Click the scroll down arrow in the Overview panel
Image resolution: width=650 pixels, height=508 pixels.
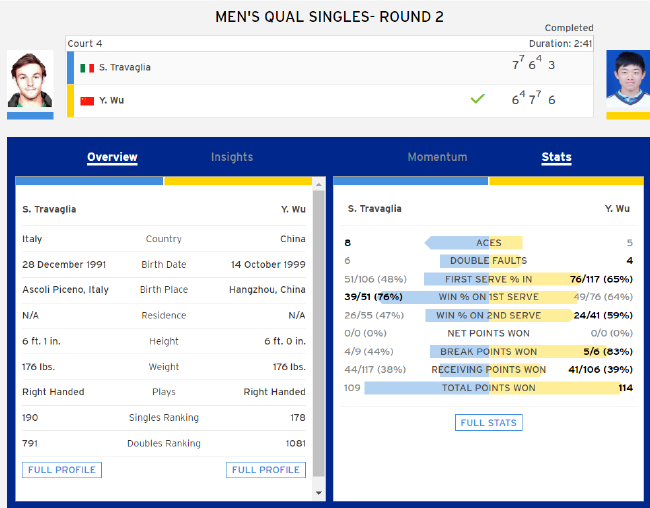319,493
